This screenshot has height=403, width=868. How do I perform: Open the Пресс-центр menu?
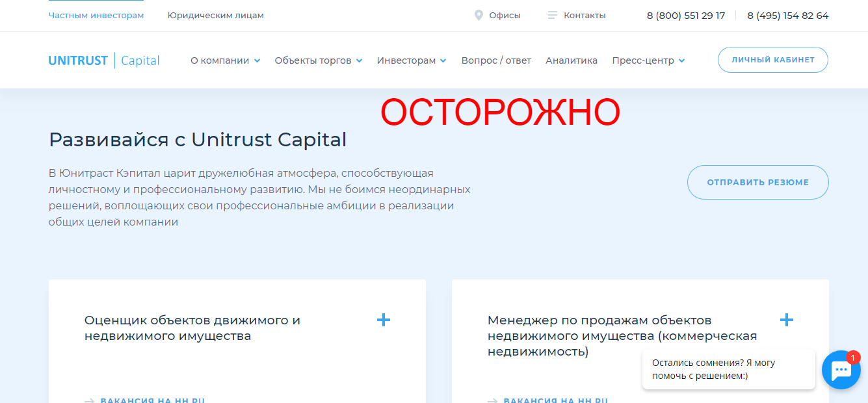coord(643,60)
